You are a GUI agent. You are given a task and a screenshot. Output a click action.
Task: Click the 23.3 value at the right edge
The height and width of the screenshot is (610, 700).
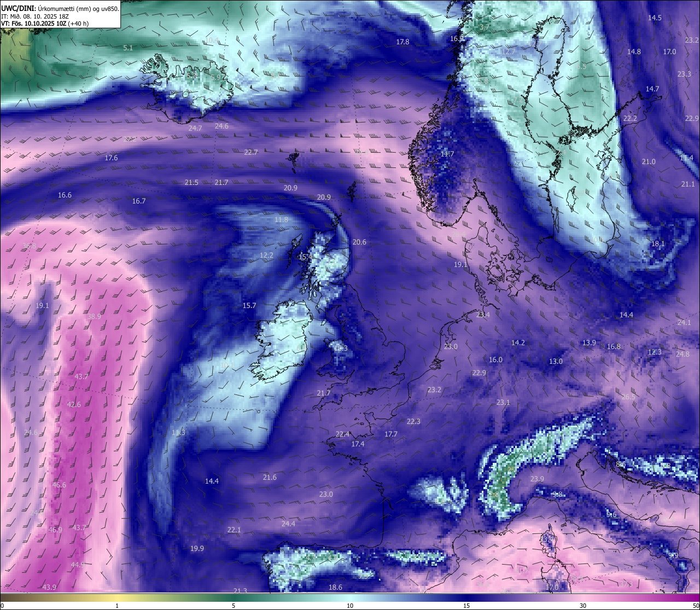(x=684, y=74)
